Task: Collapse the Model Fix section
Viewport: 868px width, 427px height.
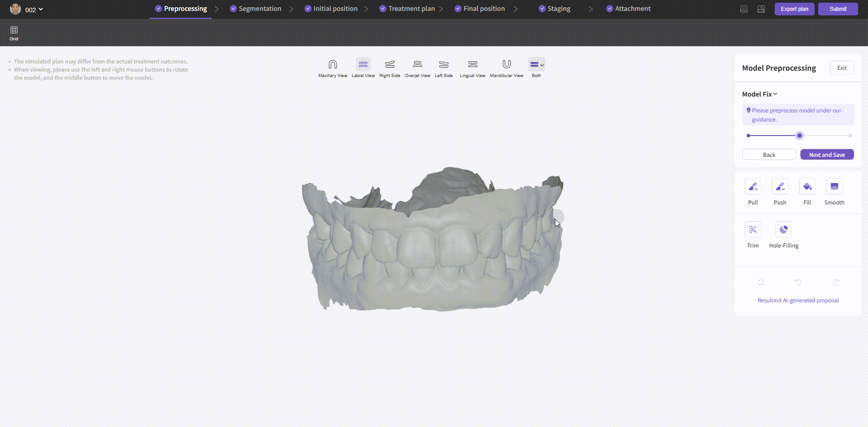Action: [x=760, y=94]
